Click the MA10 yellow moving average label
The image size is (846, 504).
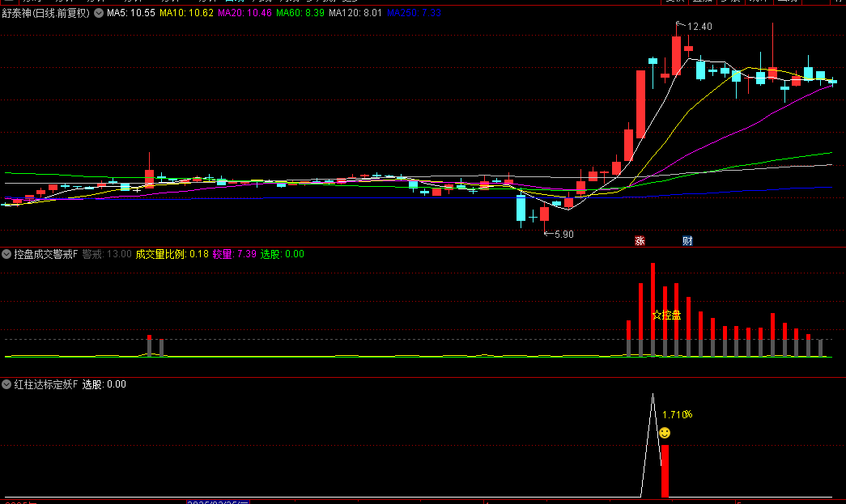click(186, 13)
